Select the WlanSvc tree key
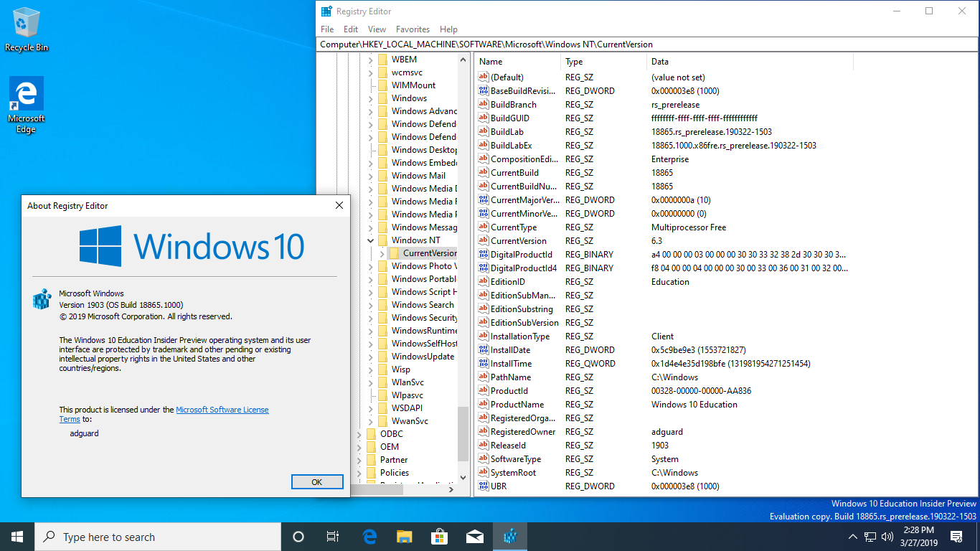Image resolution: width=980 pixels, height=551 pixels. pyautogui.click(x=407, y=382)
